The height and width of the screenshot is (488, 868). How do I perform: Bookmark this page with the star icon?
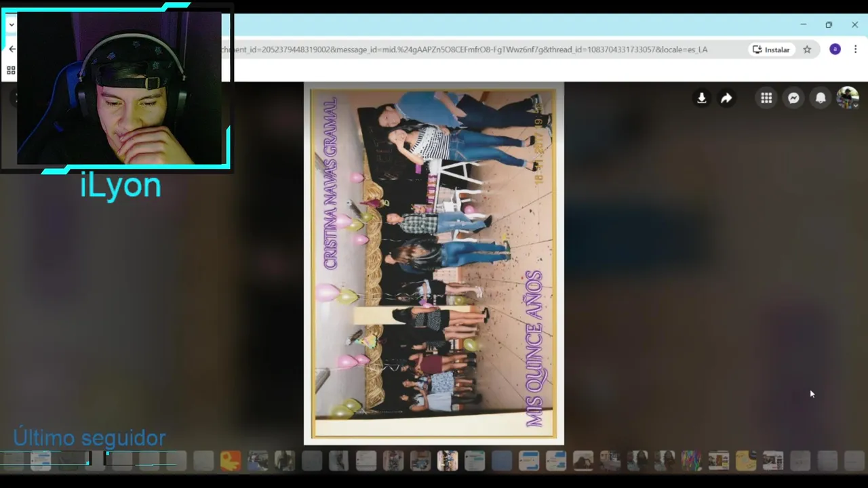pyautogui.click(x=807, y=49)
